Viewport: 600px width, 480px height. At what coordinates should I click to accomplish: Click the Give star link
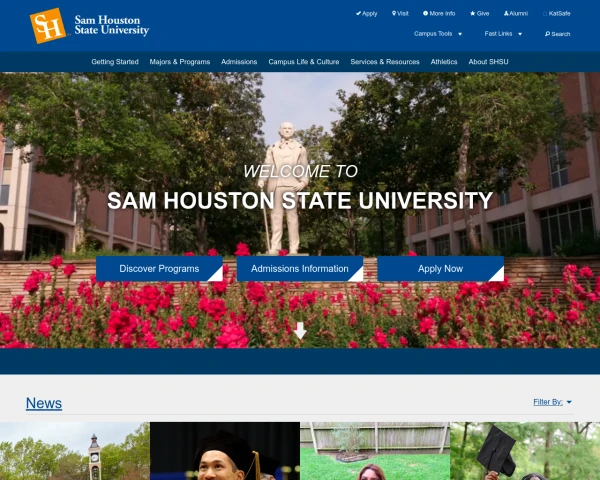479,13
